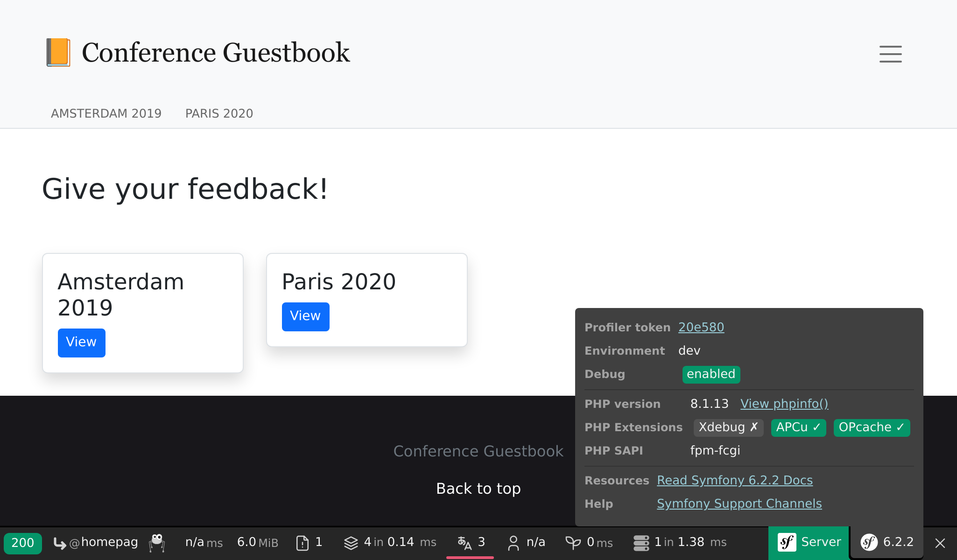This screenshot has height=560, width=957.
Task: Open the security user icon panel
Action: pyautogui.click(x=513, y=543)
